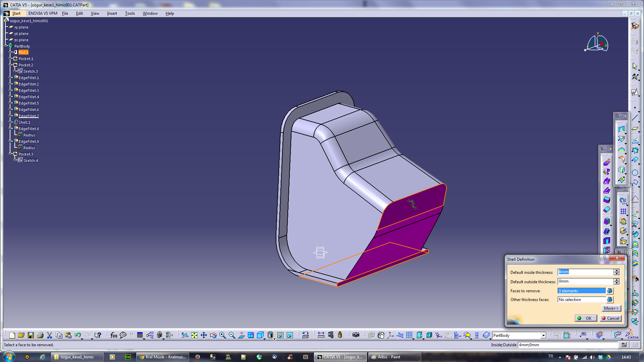Expand the Pocket.1 tree node
644x362 pixels.
click(10, 59)
